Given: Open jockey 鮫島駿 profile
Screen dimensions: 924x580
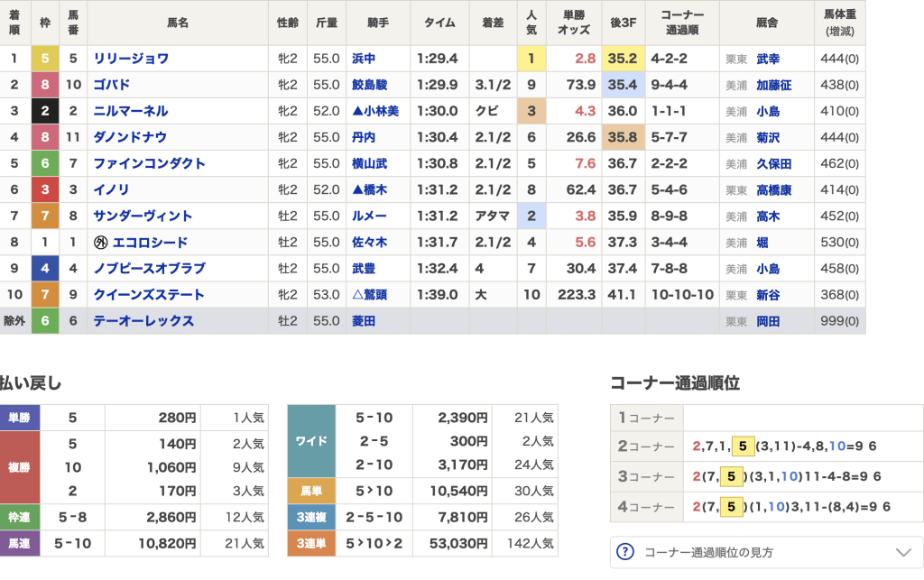Looking at the screenshot, I should click(369, 85).
